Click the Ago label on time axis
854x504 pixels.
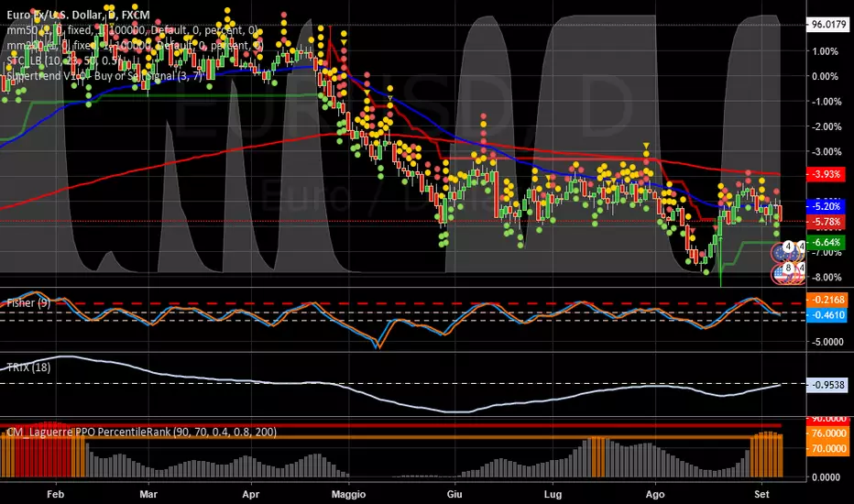(x=655, y=492)
